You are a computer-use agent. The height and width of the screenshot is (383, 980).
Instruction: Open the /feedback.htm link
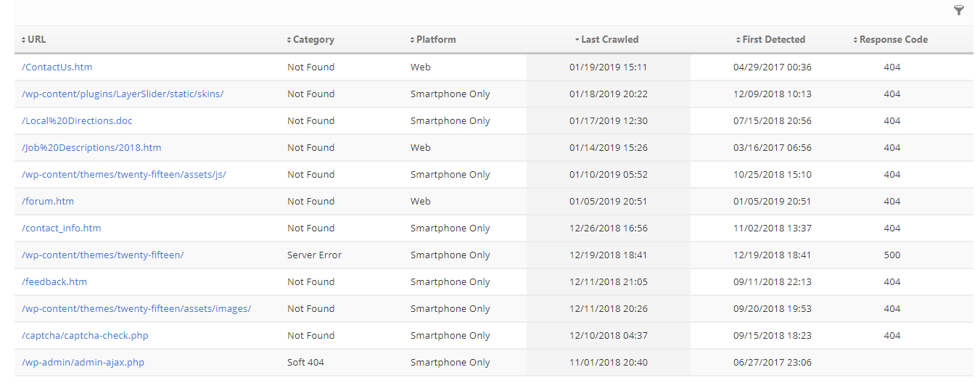tap(54, 282)
